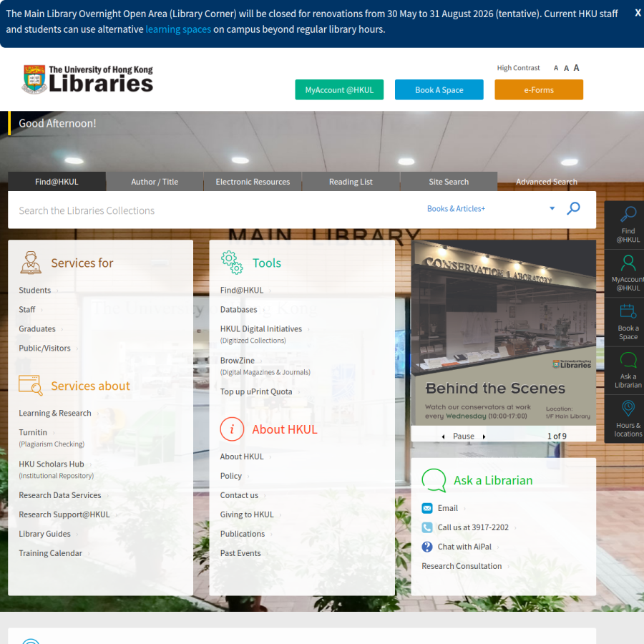Click the About HKUL info icon
Image resolution: width=644 pixels, height=644 pixels.
click(x=232, y=429)
